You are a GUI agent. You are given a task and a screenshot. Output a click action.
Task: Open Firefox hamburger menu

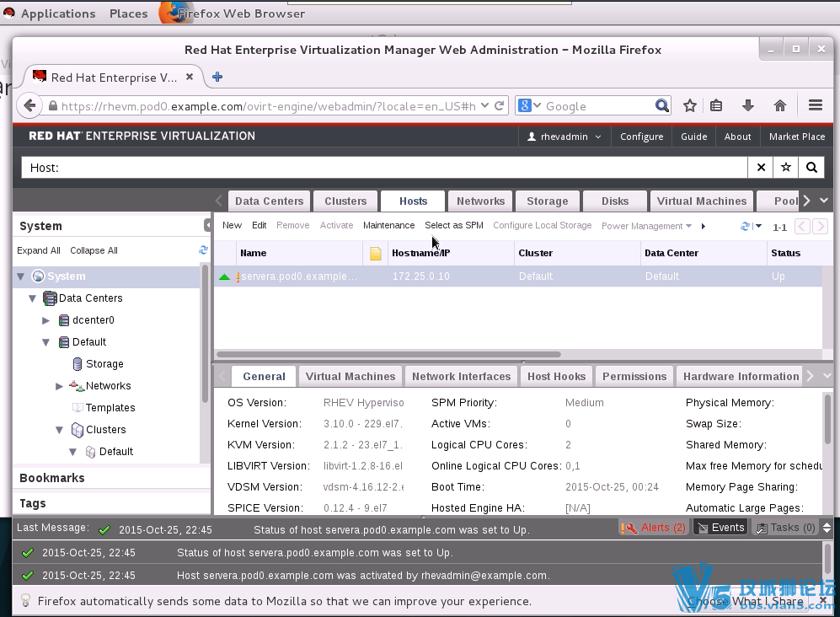point(815,105)
